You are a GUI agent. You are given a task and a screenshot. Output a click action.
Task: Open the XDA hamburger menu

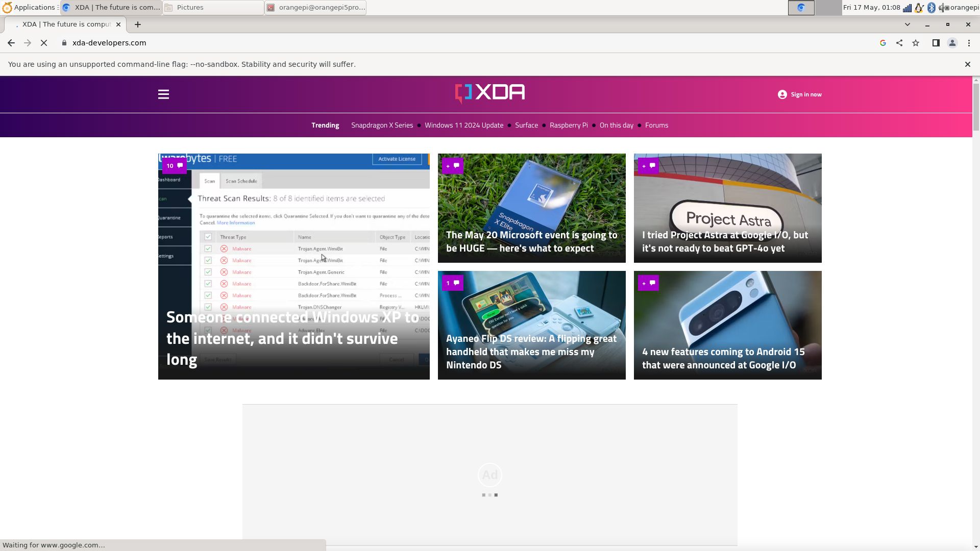(163, 94)
